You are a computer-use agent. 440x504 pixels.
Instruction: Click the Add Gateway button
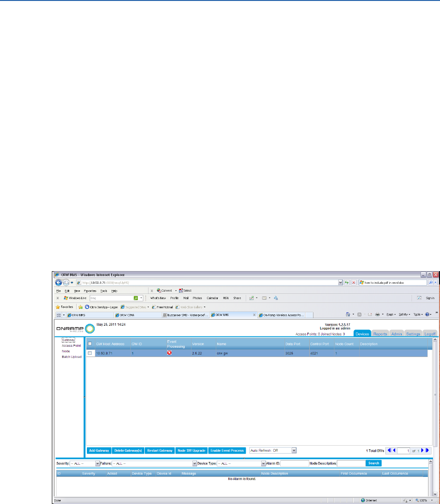click(99, 450)
